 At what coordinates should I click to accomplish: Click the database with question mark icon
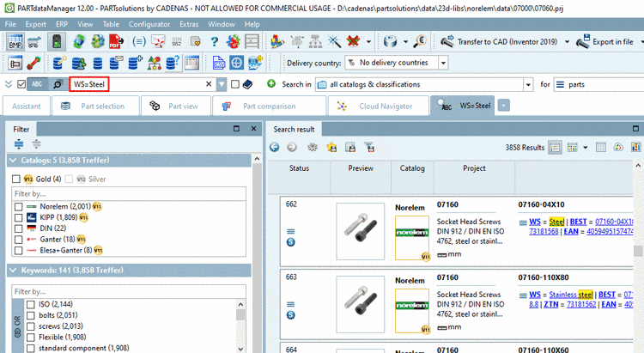coord(173,63)
